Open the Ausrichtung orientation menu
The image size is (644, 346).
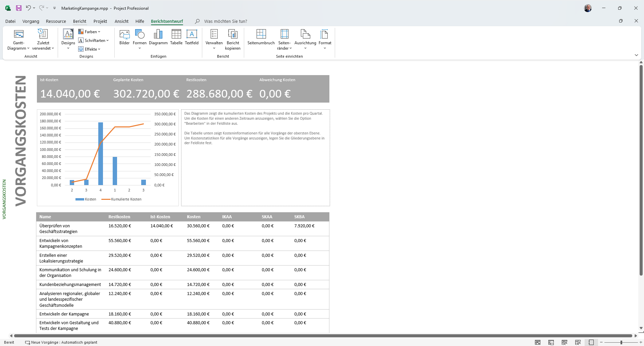point(305,40)
